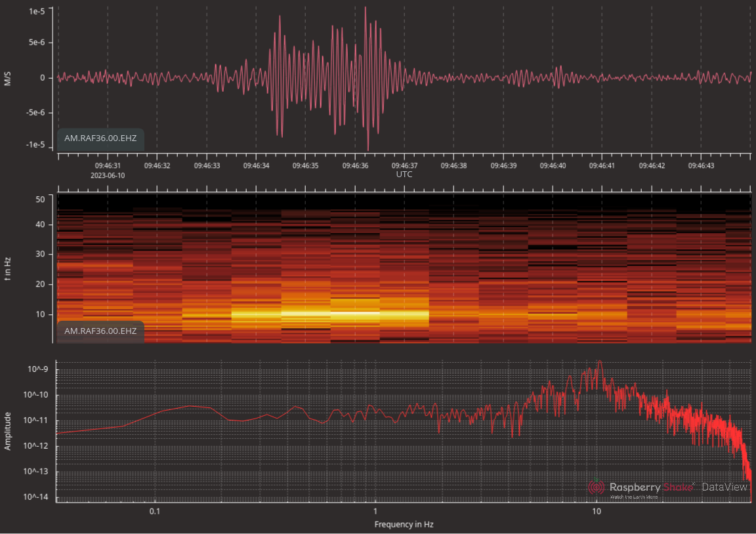Click the brightest yellow band in the spectrogram
The height and width of the screenshot is (534, 756).
pyautogui.click(x=355, y=313)
